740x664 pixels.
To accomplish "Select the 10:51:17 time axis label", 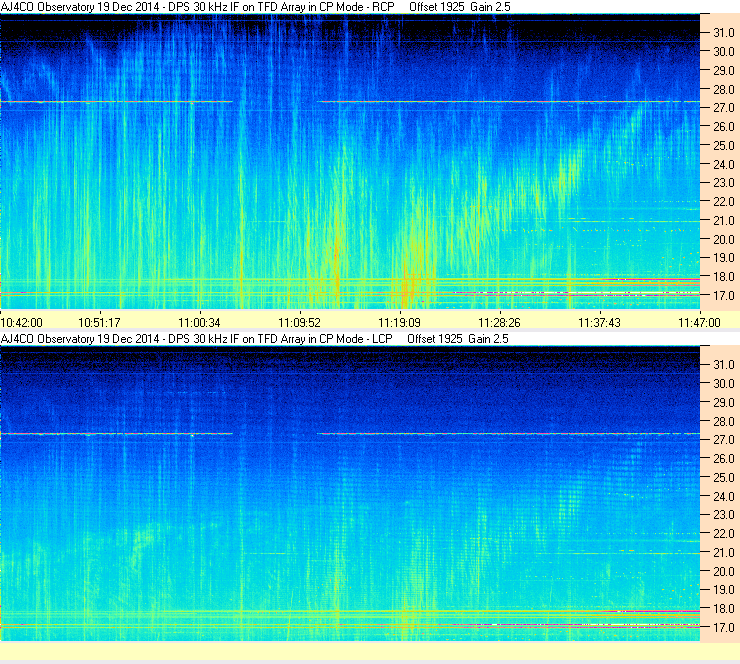I will click(x=99, y=323).
